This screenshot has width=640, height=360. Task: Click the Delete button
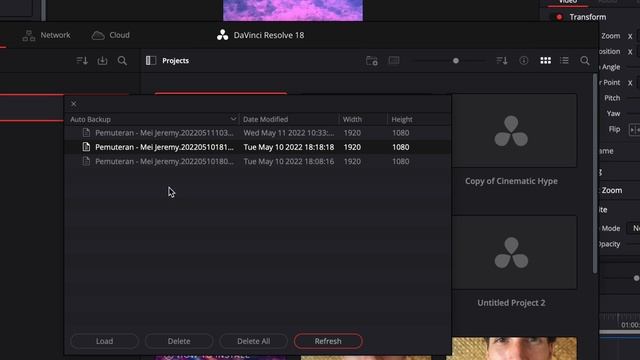[179, 341]
